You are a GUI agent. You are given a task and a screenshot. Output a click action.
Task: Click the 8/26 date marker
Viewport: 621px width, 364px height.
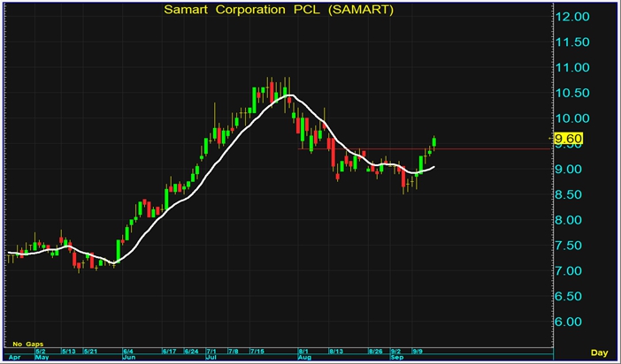coord(375,351)
